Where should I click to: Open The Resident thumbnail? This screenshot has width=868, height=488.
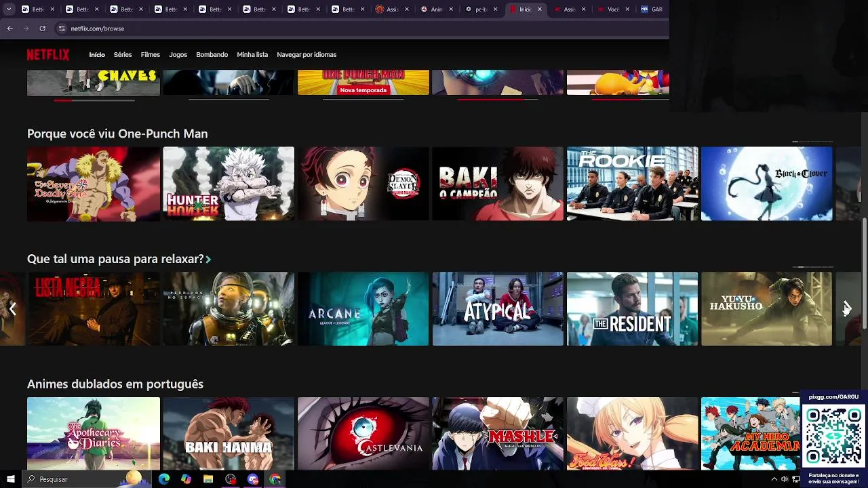point(632,308)
